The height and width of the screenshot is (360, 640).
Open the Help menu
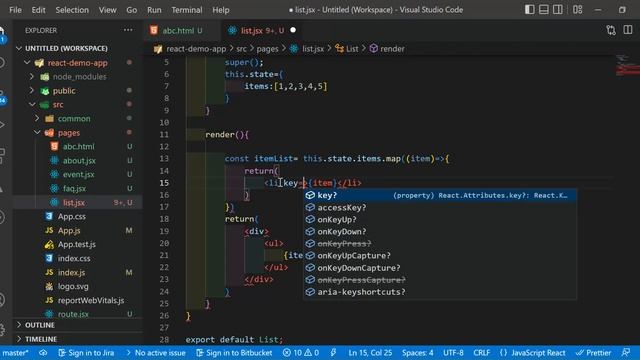pos(220,10)
